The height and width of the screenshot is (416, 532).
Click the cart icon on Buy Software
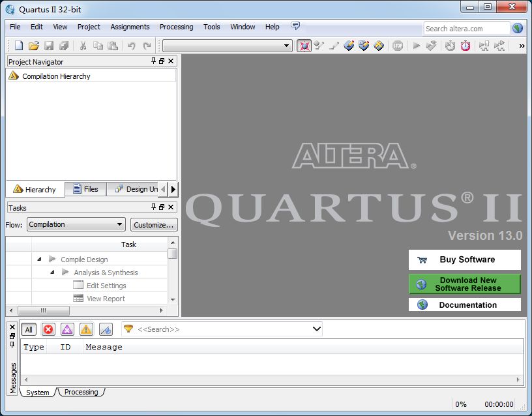(422, 260)
